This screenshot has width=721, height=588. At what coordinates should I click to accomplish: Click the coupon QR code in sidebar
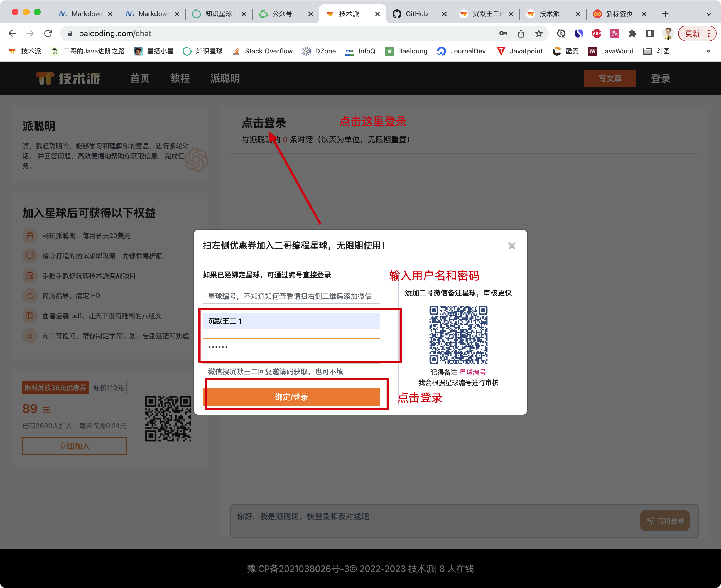168,419
